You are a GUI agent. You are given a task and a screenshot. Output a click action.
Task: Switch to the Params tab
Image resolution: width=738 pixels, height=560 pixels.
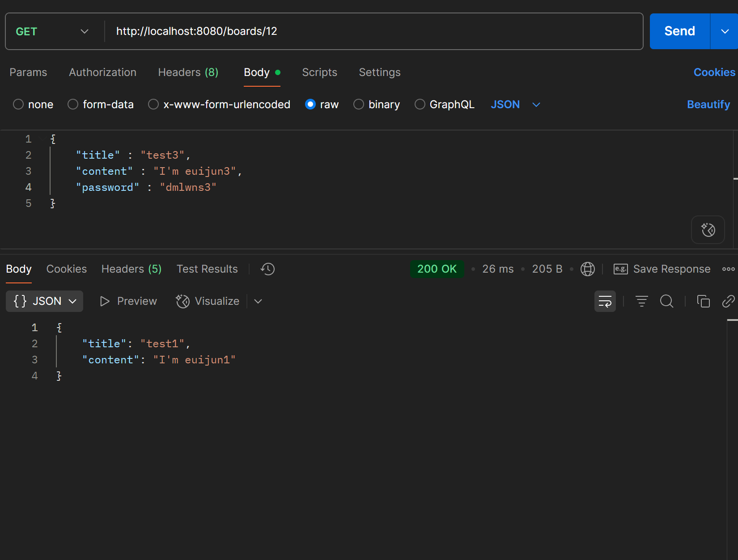coord(28,72)
